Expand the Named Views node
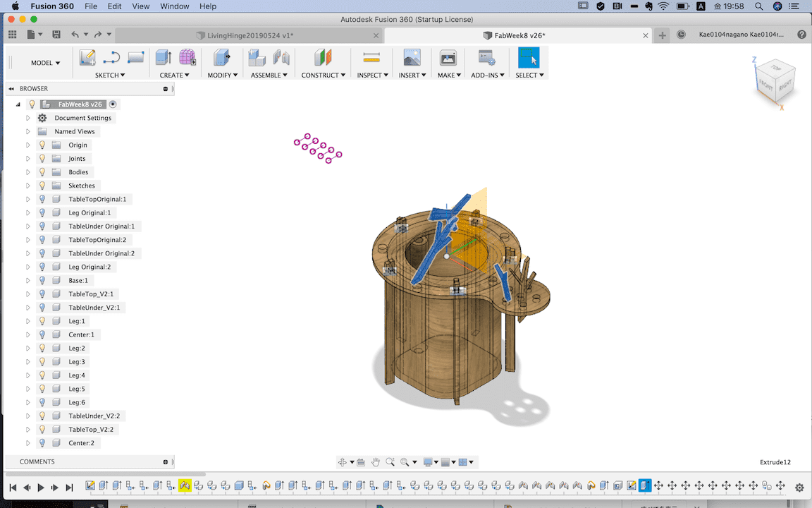 point(28,132)
